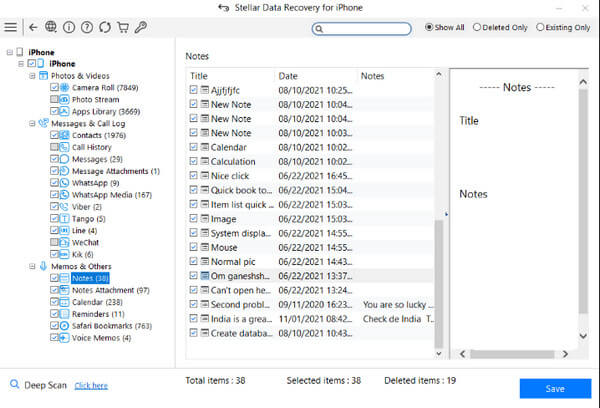Click the Safari Bookmarks compass icon

[x=64, y=326]
